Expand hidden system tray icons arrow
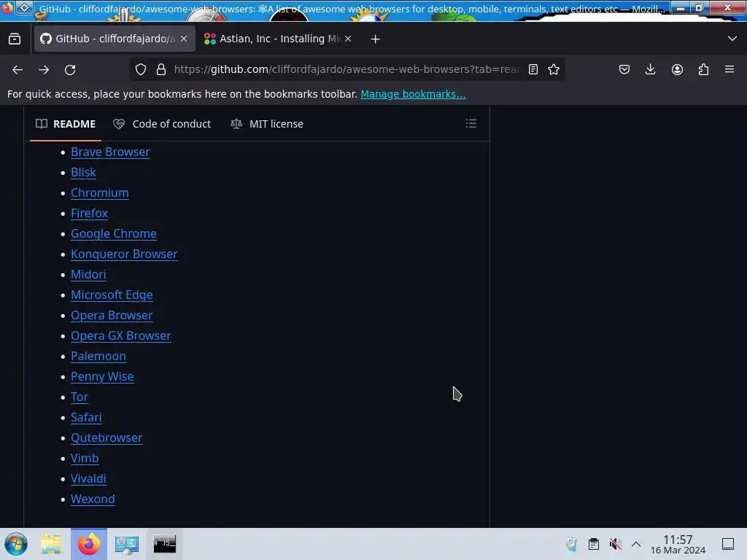Viewport: 747px width, 560px height. click(636, 544)
